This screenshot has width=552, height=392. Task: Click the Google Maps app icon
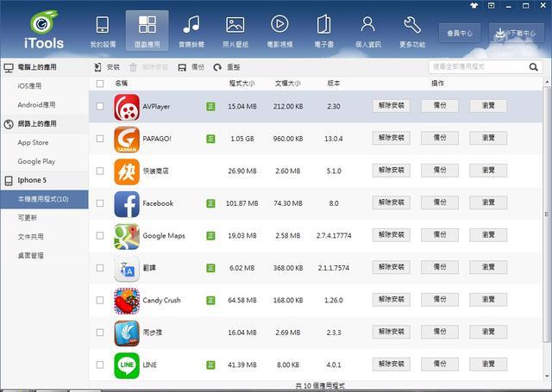[127, 236]
